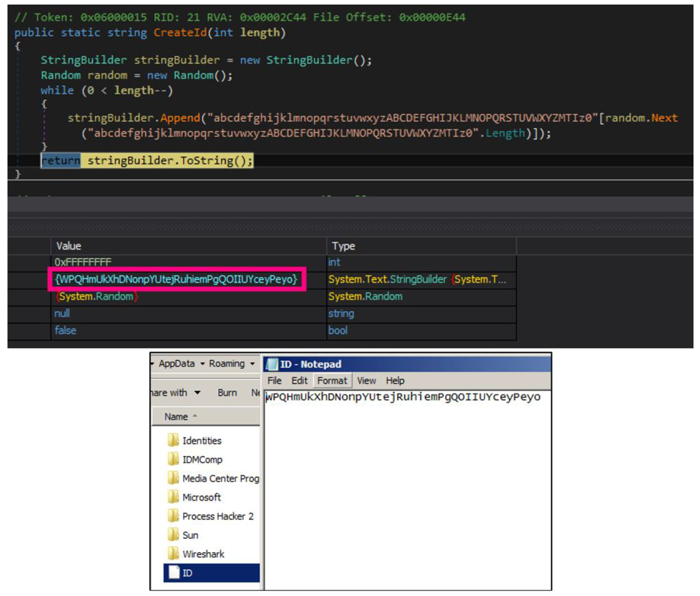This screenshot has width=700, height=596.
Task: Click the Wireshark folder icon
Action: pos(173,554)
